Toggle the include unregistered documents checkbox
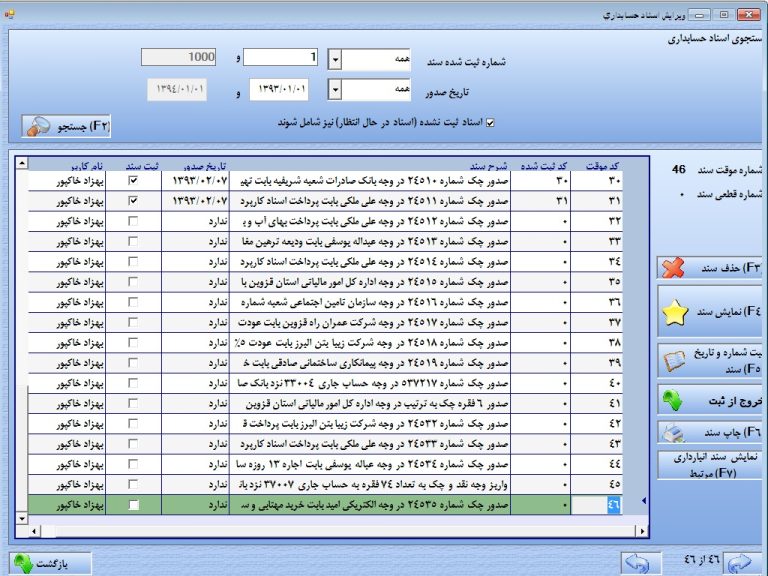This screenshot has height=576, width=768. (490, 124)
